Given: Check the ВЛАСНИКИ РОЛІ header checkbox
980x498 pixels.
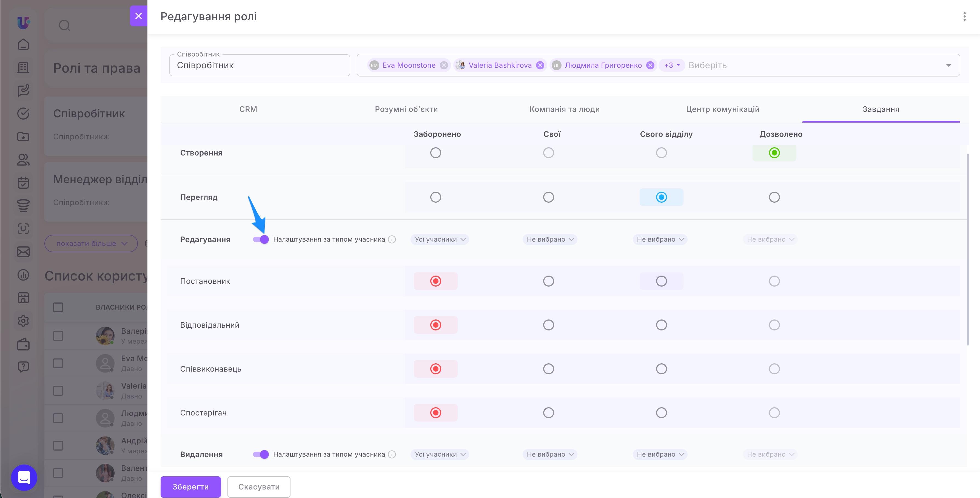Looking at the screenshot, I should (58, 307).
